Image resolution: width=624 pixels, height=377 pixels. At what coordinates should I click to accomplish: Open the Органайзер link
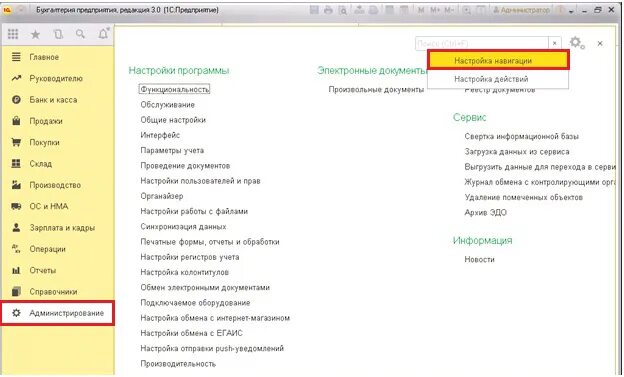[162, 196]
